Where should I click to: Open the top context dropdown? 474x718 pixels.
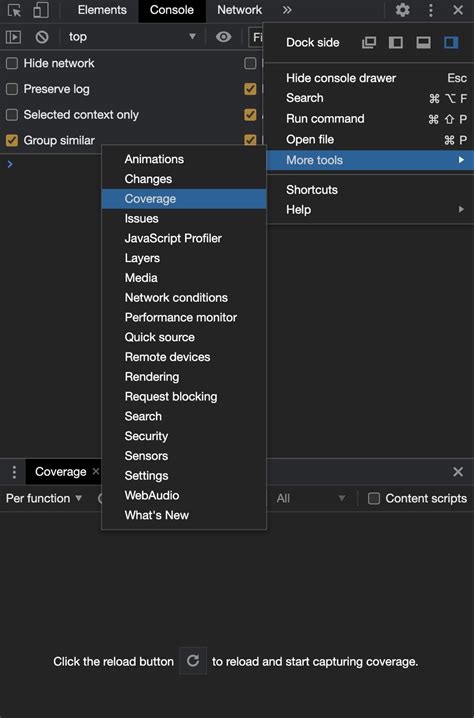pos(132,37)
